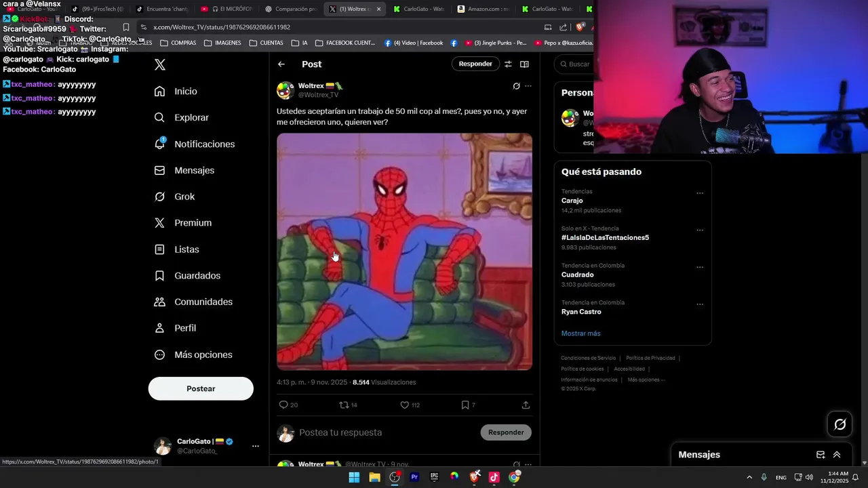Open #LaIslaDeLasTentaciones5 trend
Screen dimensions: 868x488
point(605,238)
